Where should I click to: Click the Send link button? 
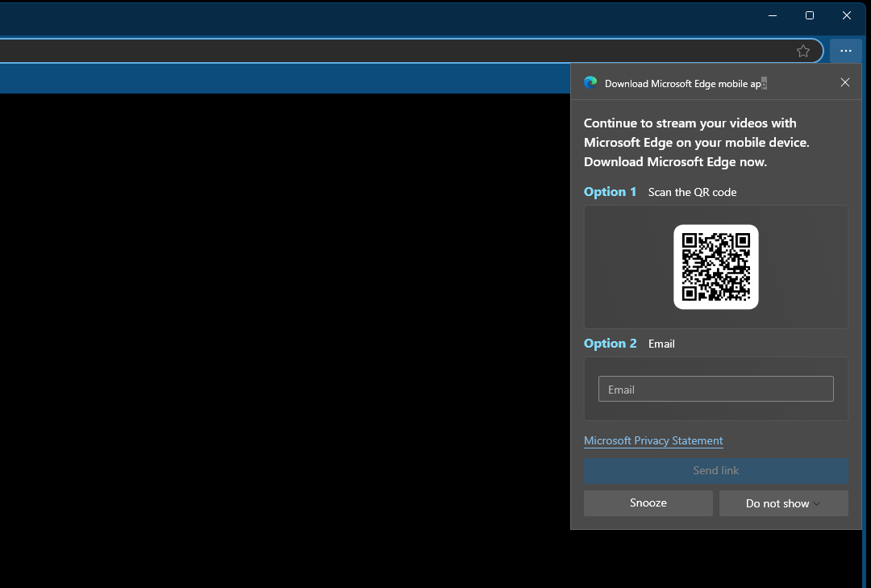[x=715, y=471]
